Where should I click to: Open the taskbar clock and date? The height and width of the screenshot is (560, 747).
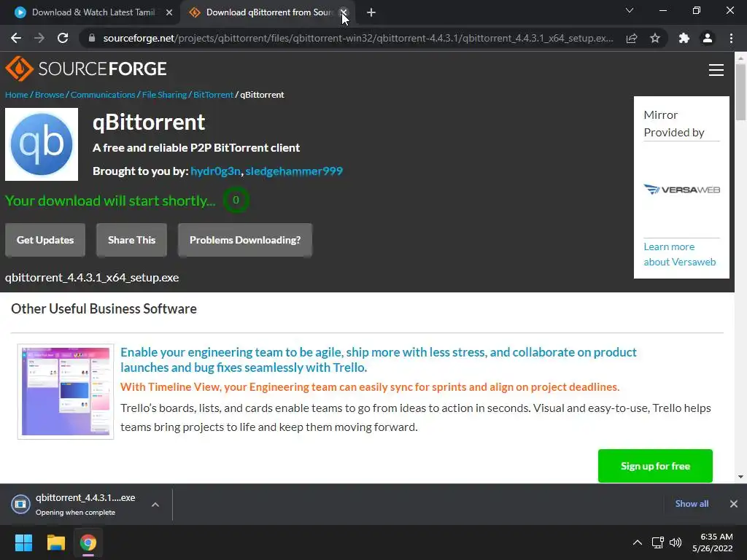[x=713, y=542]
